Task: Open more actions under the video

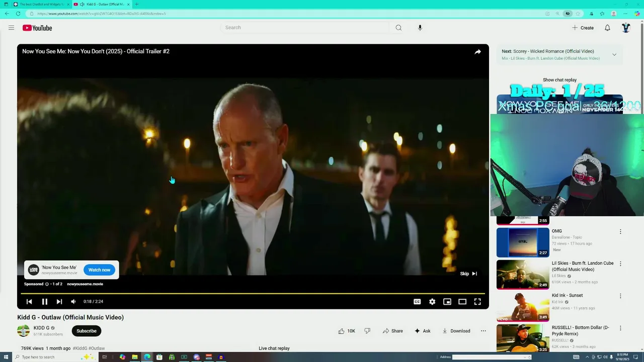Action: tap(484, 331)
